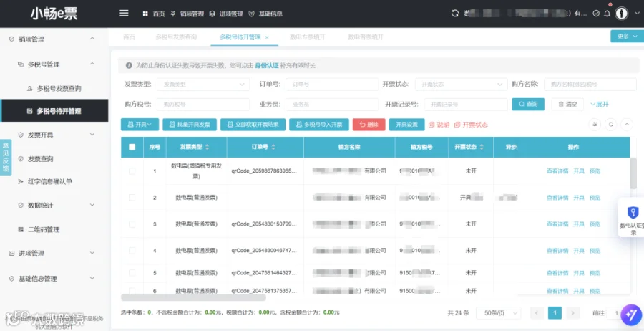Click into the 订单号 input field
644x331 pixels.
pos(332,85)
